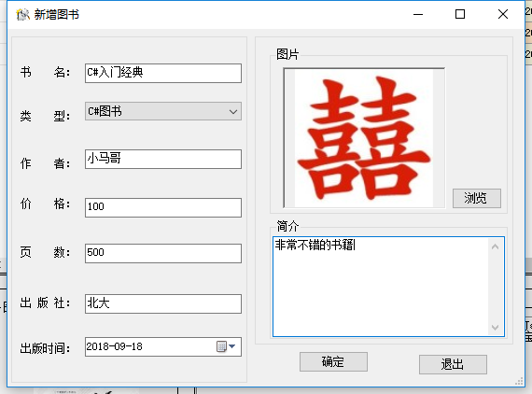Click the app icon in title bar
The height and width of the screenshot is (394, 532).
click(x=23, y=15)
